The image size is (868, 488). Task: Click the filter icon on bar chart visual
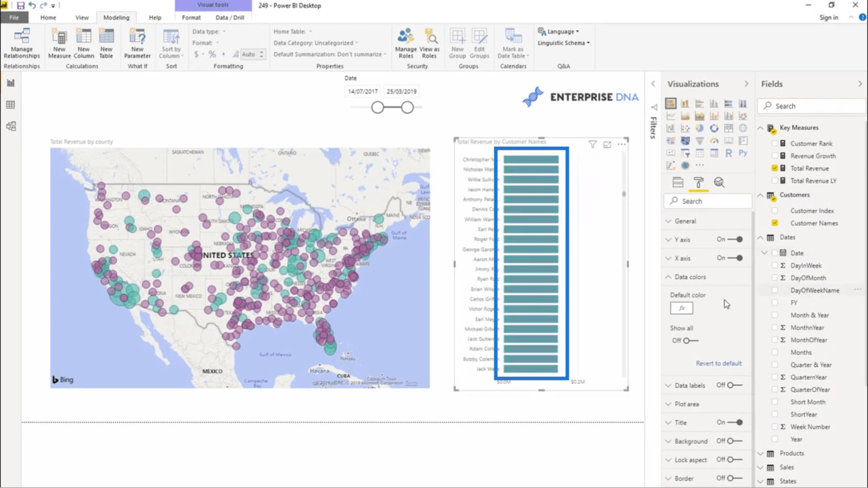click(x=593, y=145)
